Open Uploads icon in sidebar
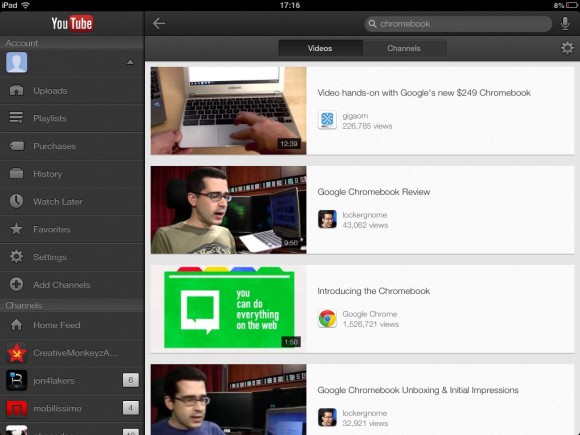The image size is (580, 435). coord(16,90)
